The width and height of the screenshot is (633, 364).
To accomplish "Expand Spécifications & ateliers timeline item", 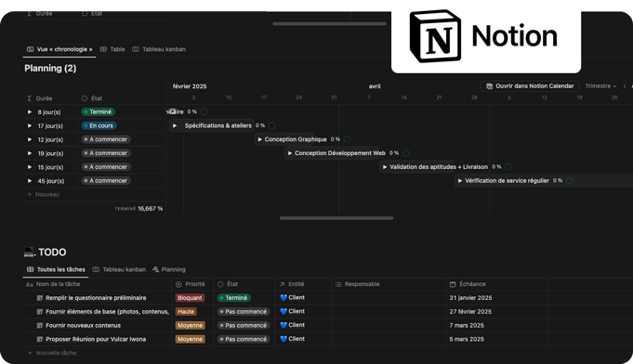I will [175, 125].
